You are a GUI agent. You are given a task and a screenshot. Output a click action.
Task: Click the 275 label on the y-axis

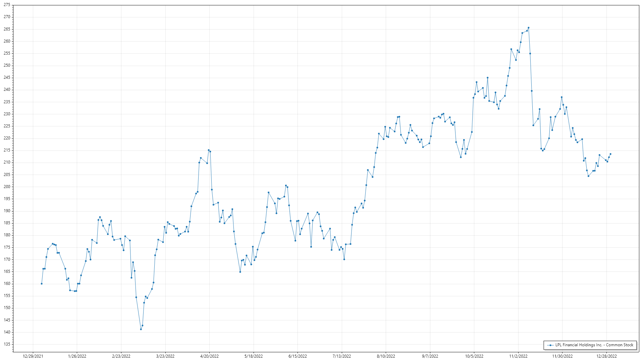click(x=7, y=5)
